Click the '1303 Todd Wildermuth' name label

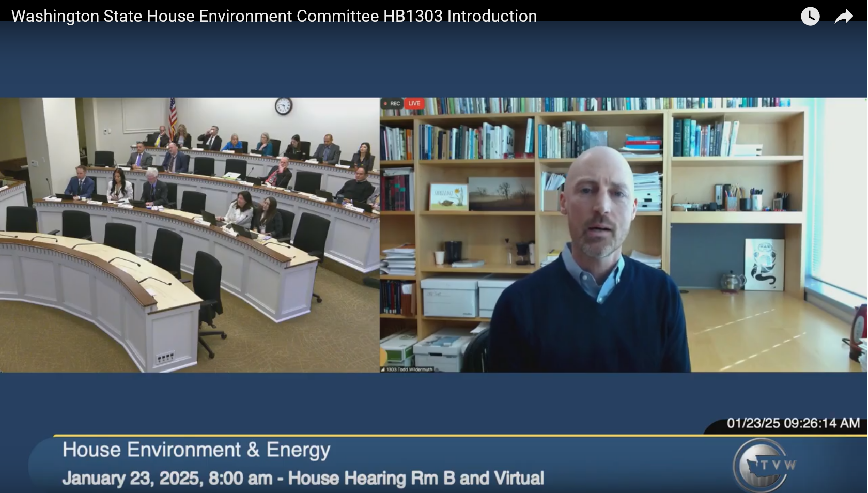click(x=409, y=369)
